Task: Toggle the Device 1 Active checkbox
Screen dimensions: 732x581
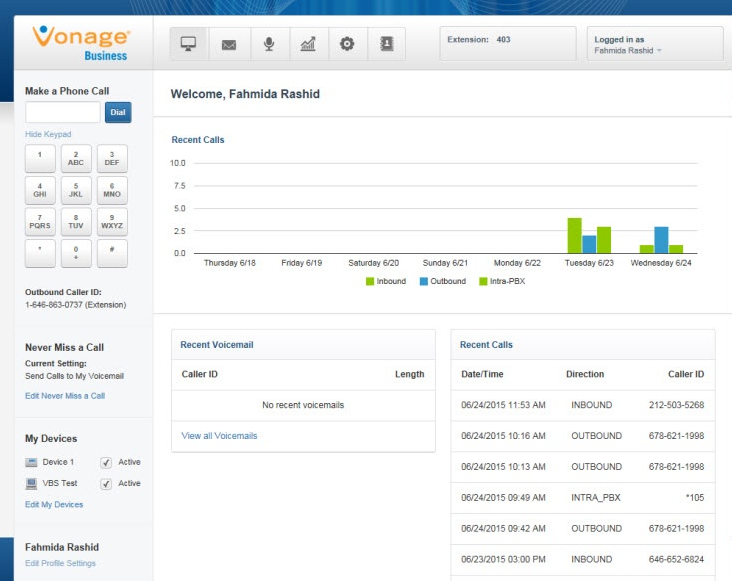Action: point(106,462)
